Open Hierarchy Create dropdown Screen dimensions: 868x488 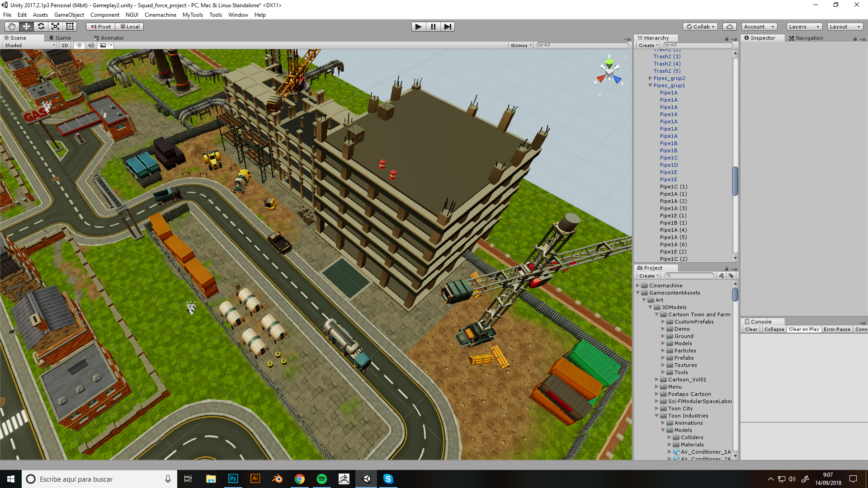pos(648,45)
